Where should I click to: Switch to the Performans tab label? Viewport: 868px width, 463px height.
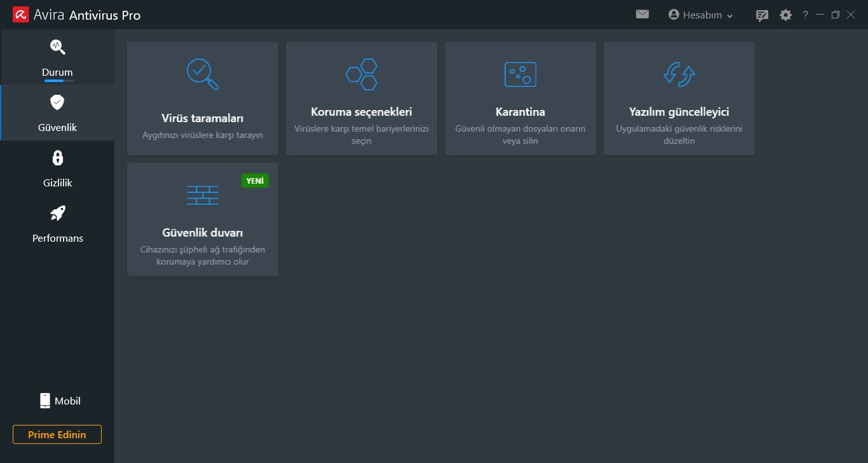pyautogui.click(x=58, y=238)
